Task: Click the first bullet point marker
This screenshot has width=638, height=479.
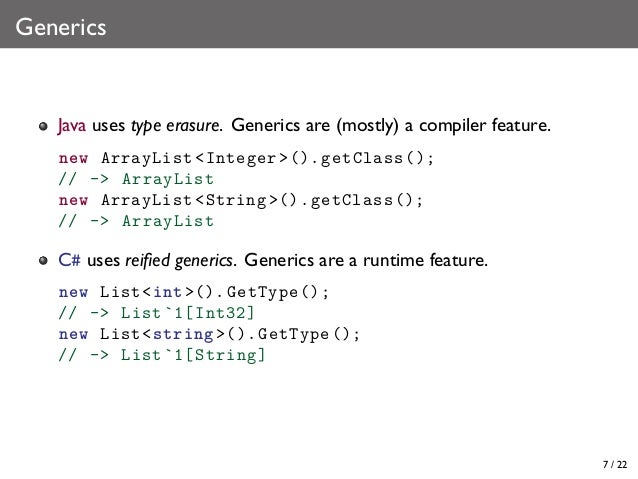Action: 44,126
